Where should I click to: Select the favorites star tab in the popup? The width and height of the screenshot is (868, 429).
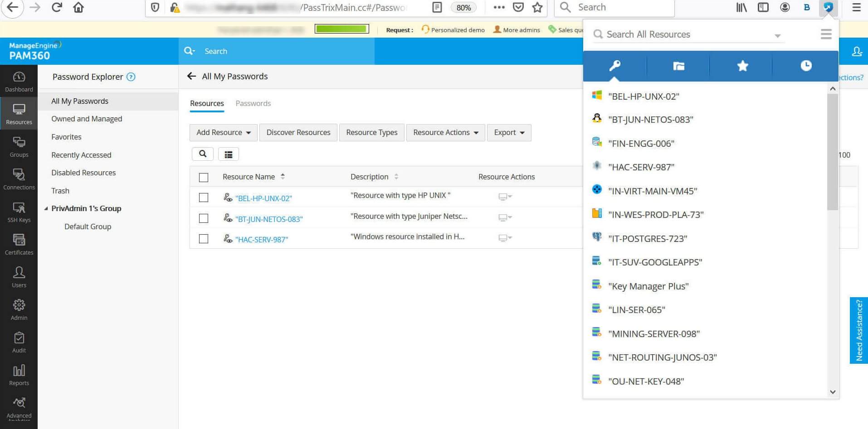[742, 66]
